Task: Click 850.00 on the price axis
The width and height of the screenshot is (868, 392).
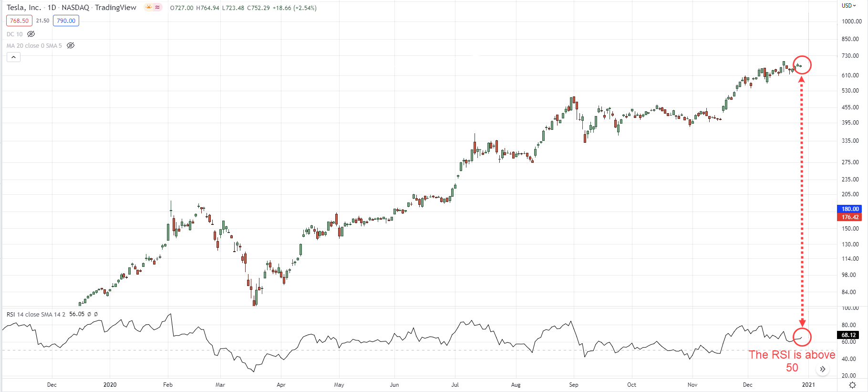Action: tap(850, 39)
